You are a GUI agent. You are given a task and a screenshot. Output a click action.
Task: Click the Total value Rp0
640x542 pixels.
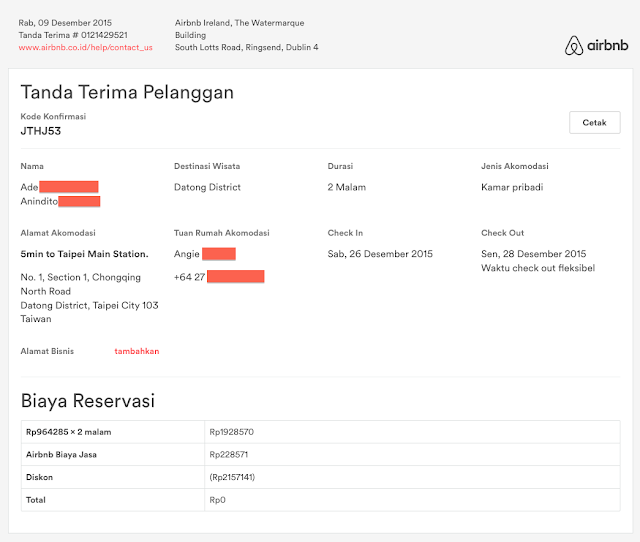[x=219, y=497]
